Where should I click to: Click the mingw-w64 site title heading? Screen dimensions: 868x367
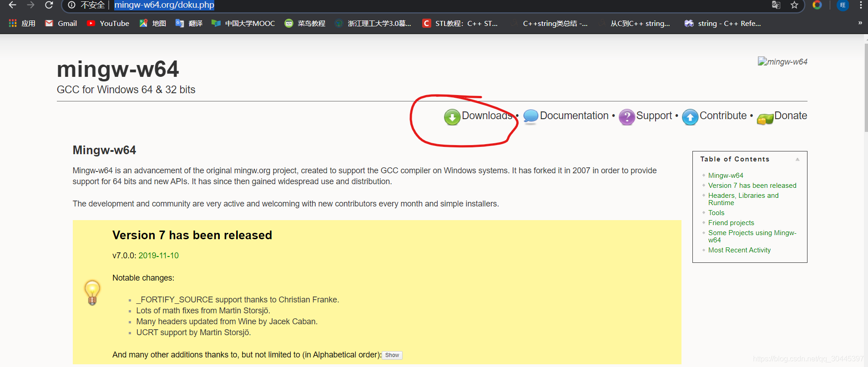pyautogui.click(x=118, y=69)
